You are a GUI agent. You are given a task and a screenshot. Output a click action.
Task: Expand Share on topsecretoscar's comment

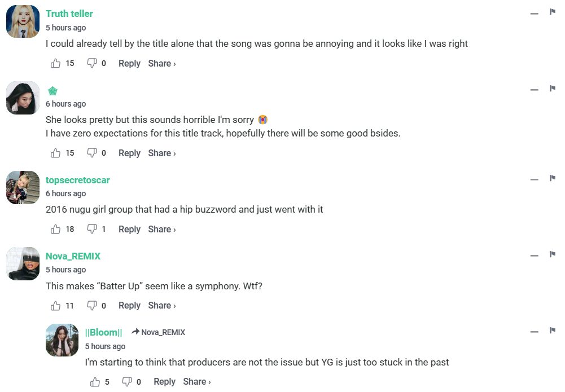[x=162, y=229]
